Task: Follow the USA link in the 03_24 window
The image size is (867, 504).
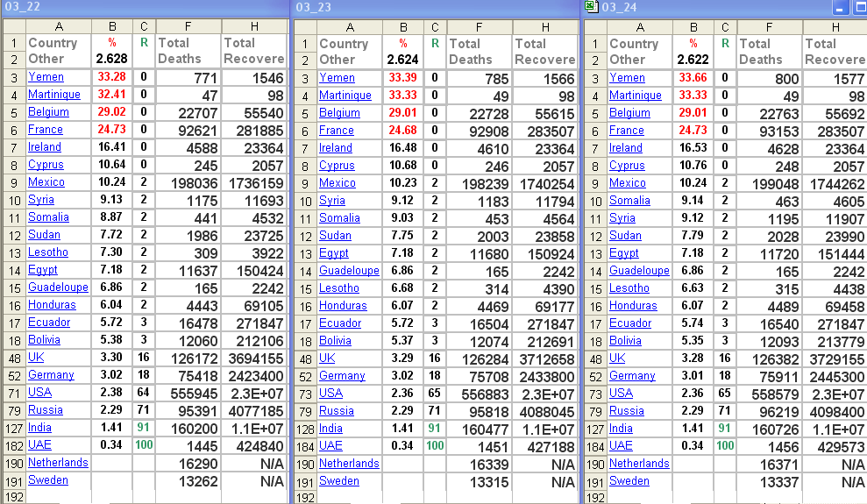Action: (621, 393)
